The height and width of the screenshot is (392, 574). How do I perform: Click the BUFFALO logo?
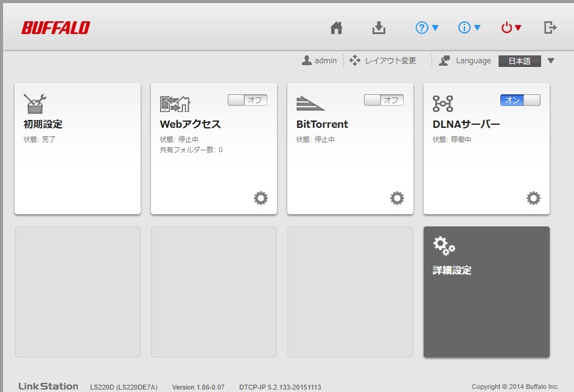(55, 28)
